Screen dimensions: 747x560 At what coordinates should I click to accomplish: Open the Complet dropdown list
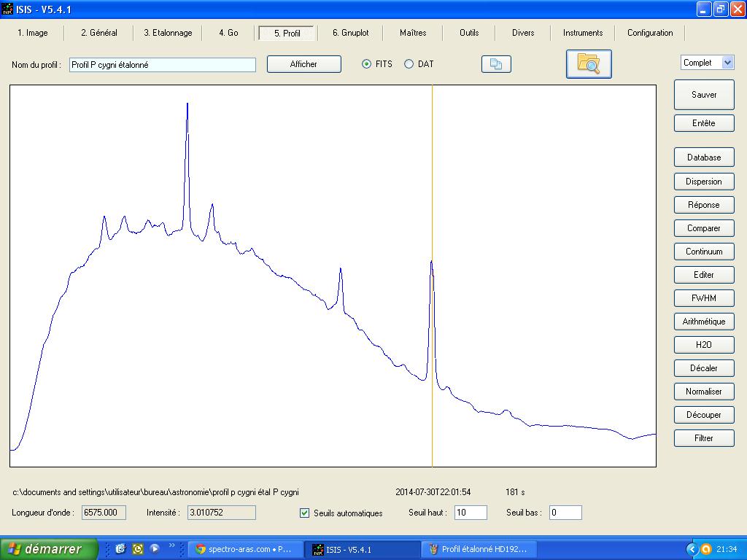pyautogui.click(x=727, y=63)
